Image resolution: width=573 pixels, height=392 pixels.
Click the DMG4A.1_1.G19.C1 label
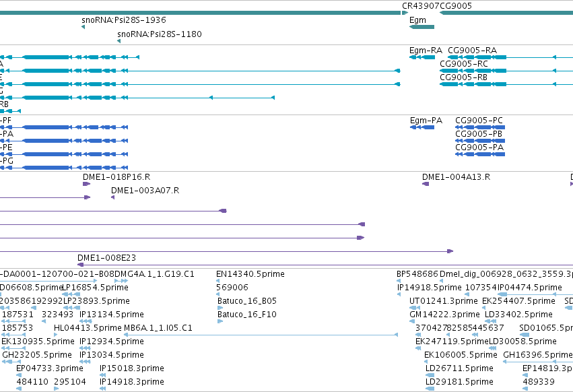pos(155,274)
